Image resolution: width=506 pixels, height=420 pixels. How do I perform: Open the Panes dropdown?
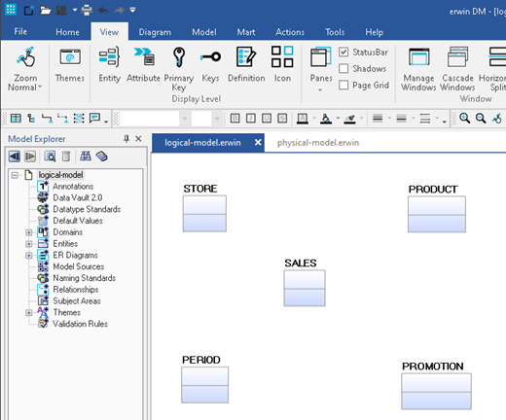point(321,69)
